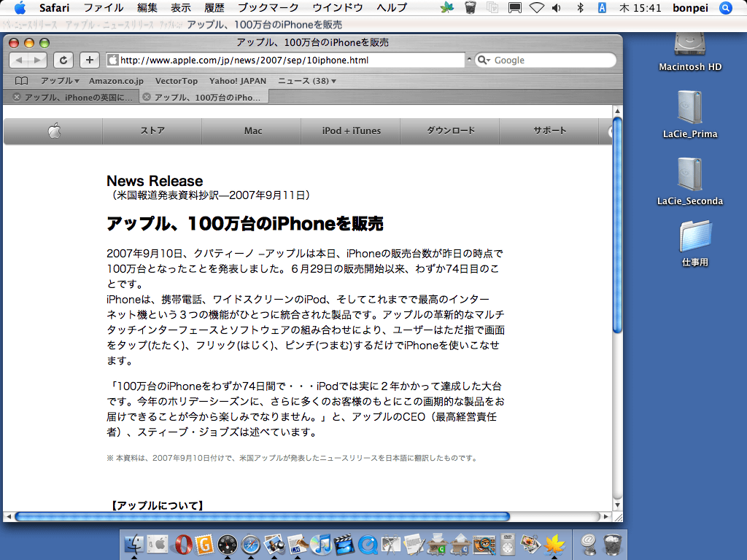Click the Apple logo in site navigation

54,131
